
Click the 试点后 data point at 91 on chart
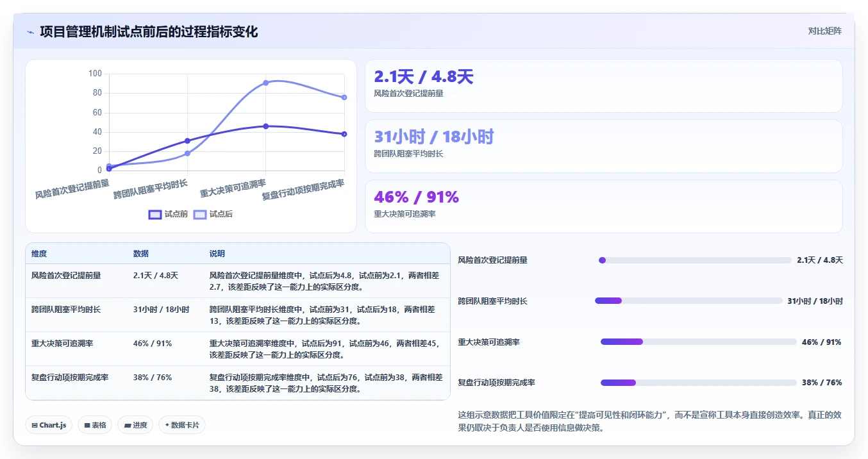266,83
